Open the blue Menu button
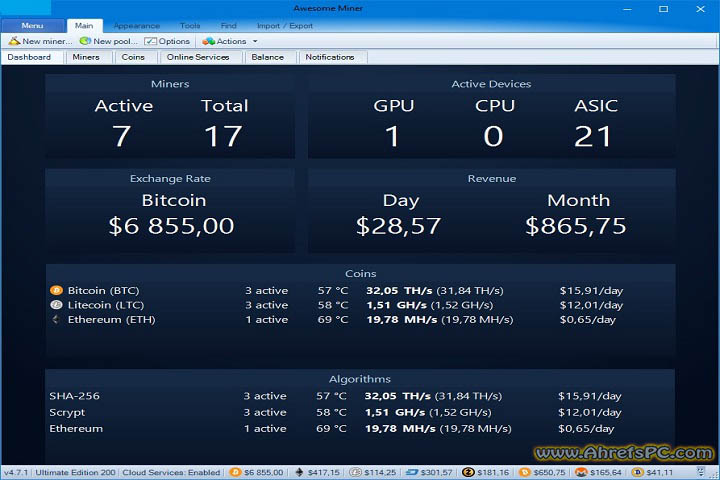 tap(33, 26)
